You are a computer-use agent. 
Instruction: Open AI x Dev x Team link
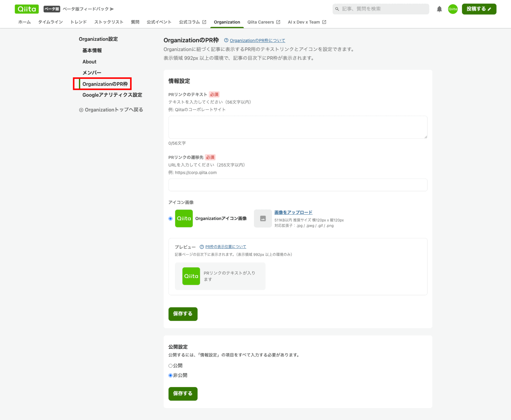click(307, 22)
